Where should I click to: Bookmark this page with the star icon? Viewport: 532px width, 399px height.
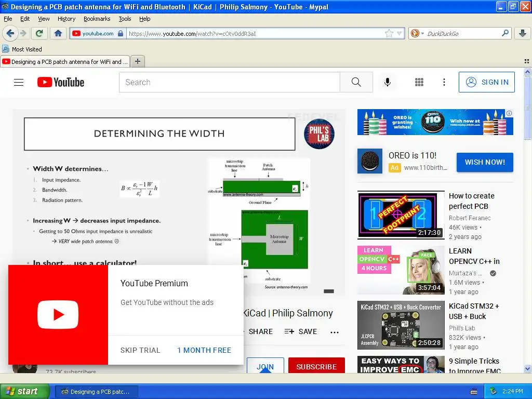pos(389,33)
